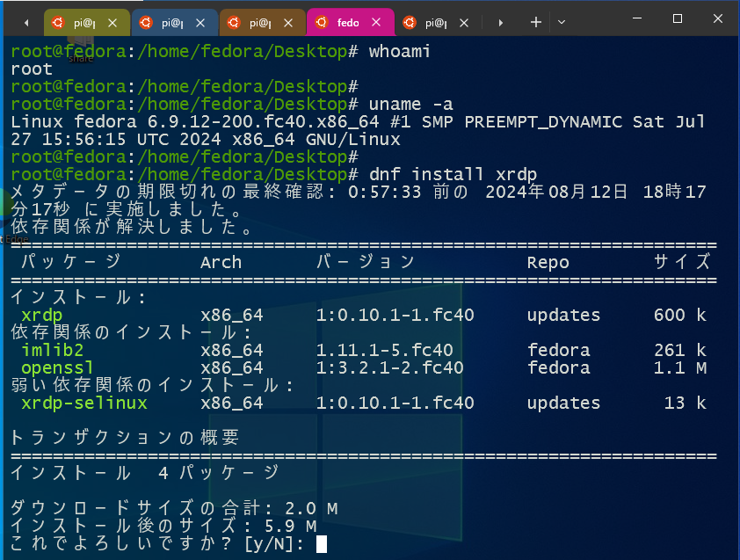Close the first pi@ tab with its X

tap(111, 24)
